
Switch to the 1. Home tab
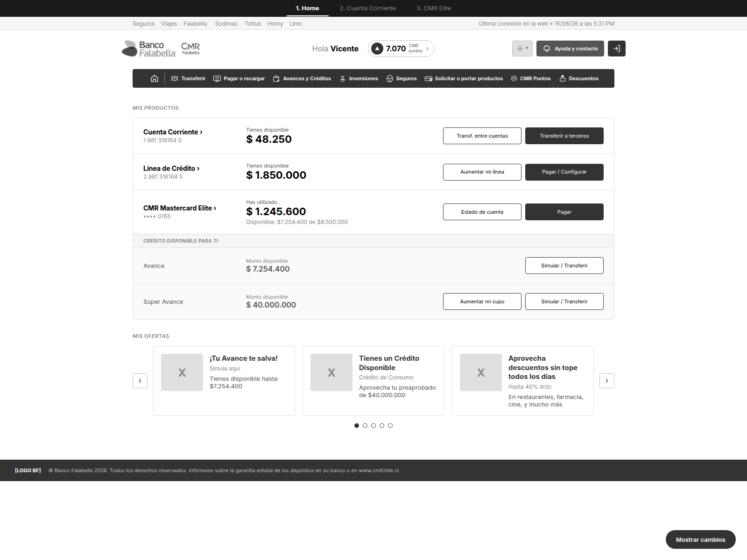point(307,8)
